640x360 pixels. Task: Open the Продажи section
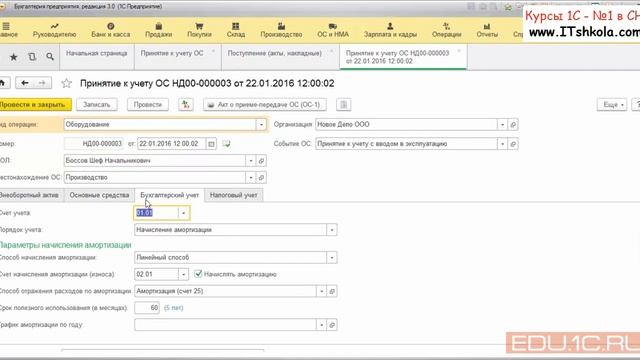pos(158,30)
